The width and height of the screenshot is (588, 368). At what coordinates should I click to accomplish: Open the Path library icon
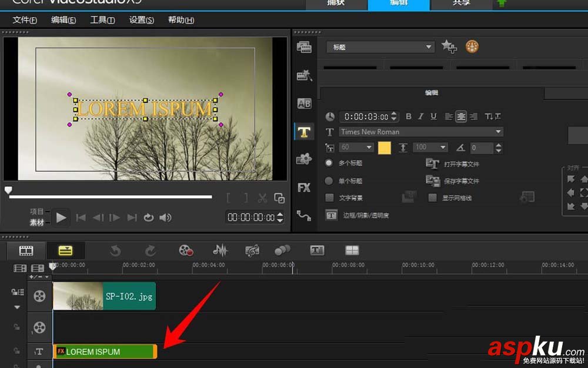pos(304,216)
